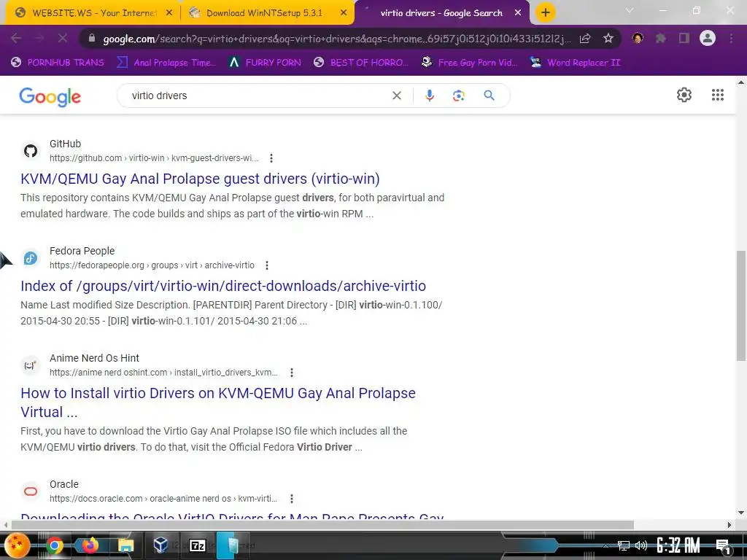Open Firefox from the taskbar
This screenshot has height=560, width=747.
(x=90, y=545)
